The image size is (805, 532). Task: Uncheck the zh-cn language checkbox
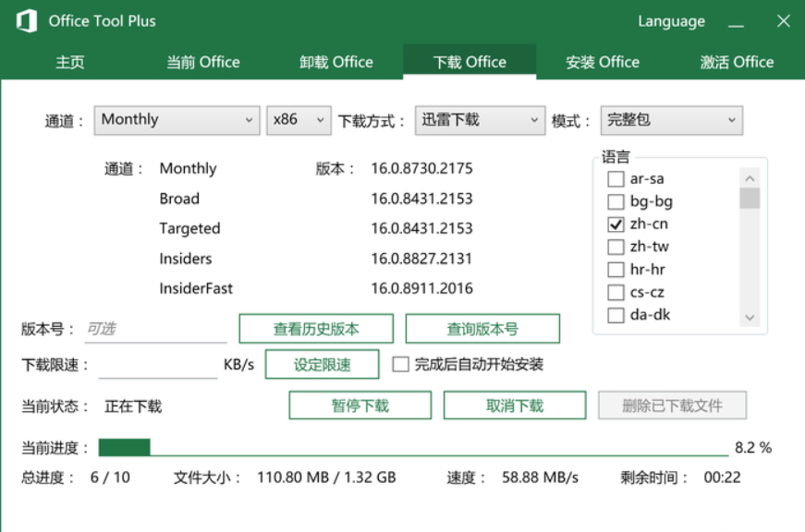pyautogui.click(x=616, y=224)
